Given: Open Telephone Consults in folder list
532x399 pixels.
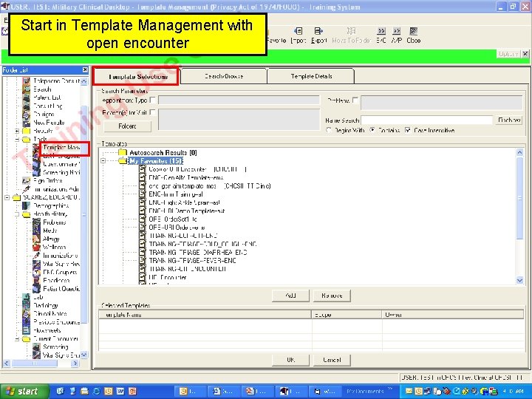Looking at the screenshot, I should pyautogui.click(x=56, y=81).
